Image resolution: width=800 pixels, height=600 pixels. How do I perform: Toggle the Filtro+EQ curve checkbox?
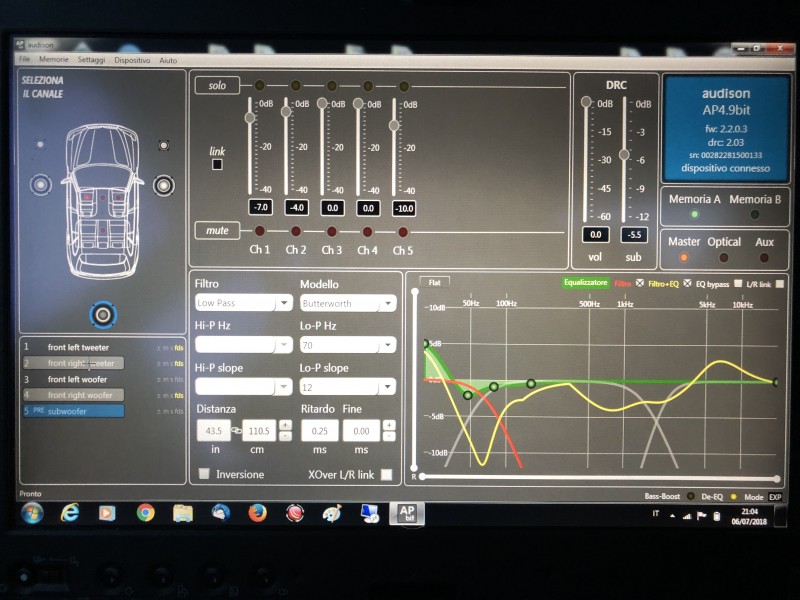coord(687,283)
